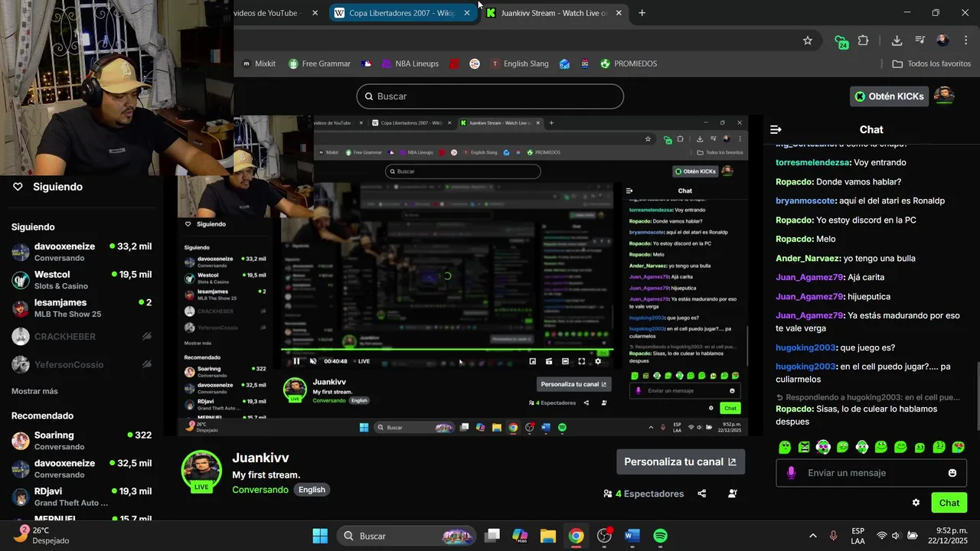Open Windows Start menu
Viewport: 980px width, 551px height.
(320, 536)
